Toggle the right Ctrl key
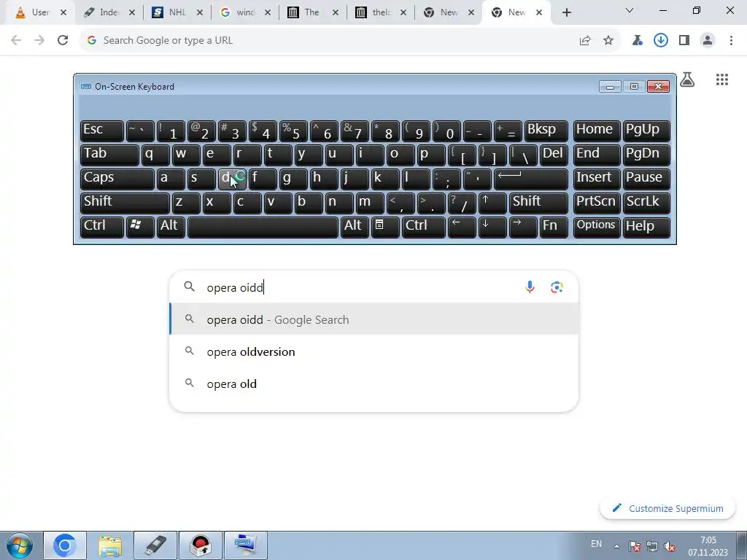The width and height of the screenshot is (747, 560). (x=424, y=227)
